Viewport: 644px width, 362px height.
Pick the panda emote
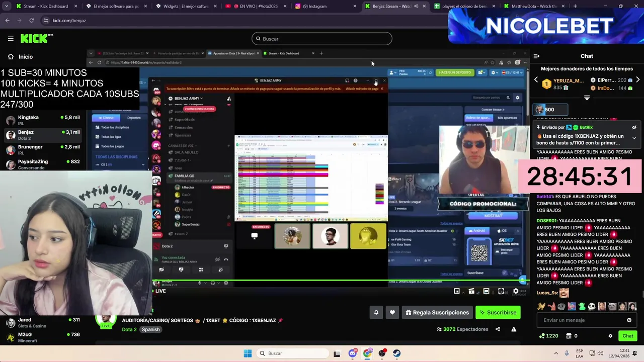pos(592,306)
